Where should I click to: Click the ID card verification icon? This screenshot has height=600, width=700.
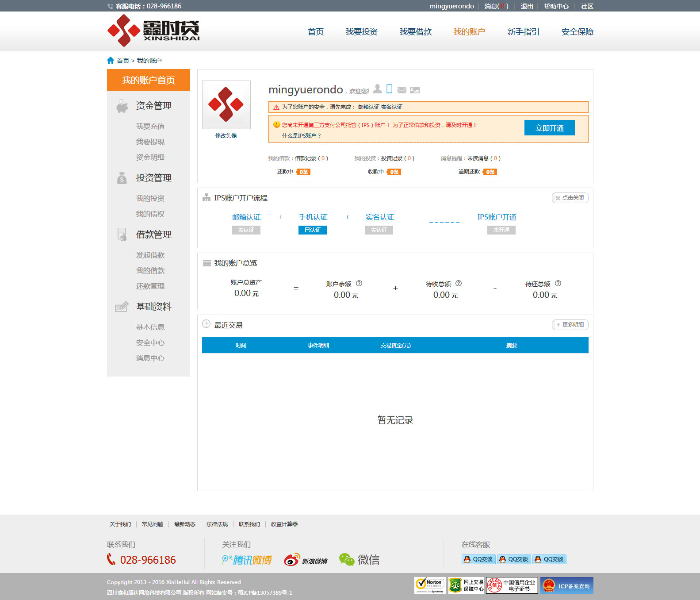pyautogui.click(x=414, y=90)
